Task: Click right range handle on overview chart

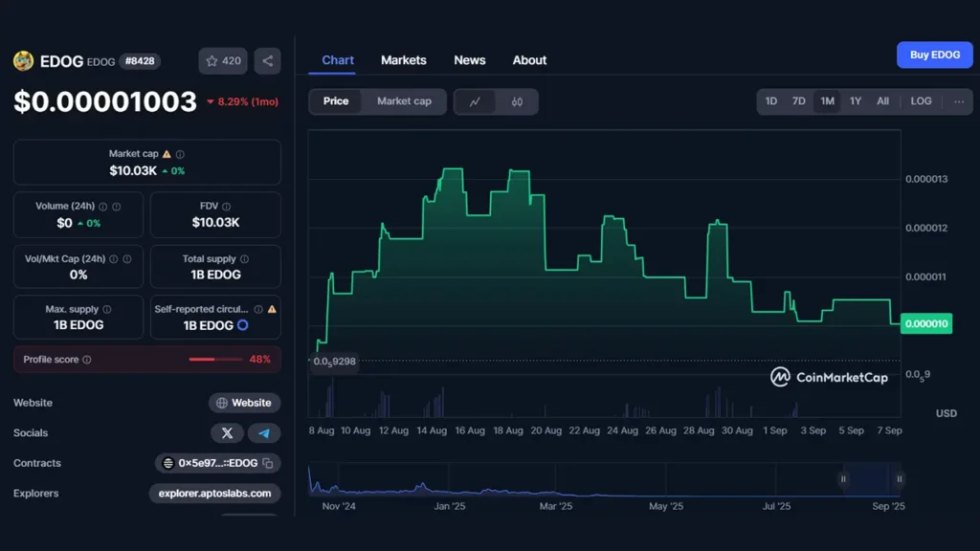Action: (x=899, y=479)
